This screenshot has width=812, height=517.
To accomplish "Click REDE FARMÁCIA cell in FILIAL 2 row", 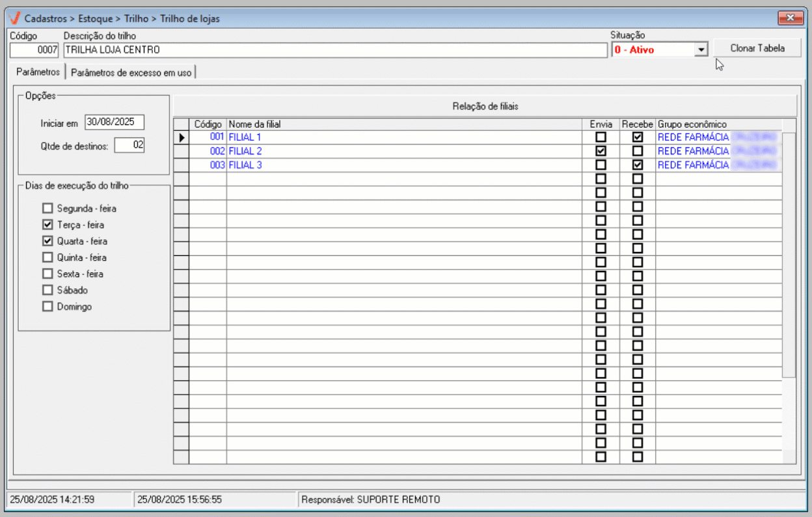I will click(718, 151).
